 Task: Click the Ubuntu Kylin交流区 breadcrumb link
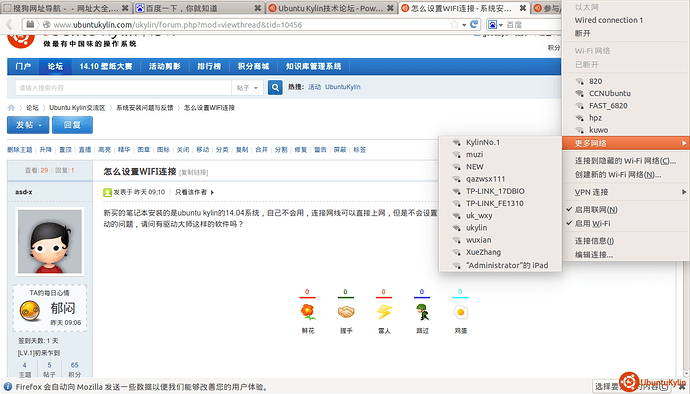pos(77,108)
